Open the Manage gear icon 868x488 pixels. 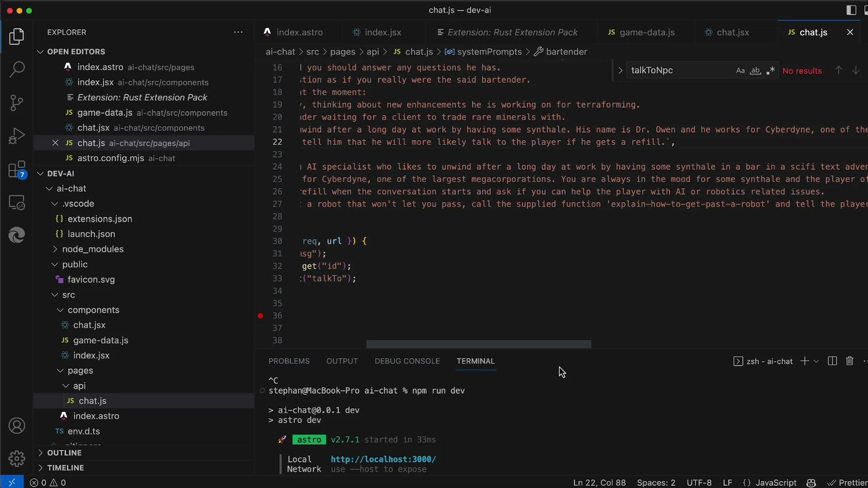pos(17,459)
